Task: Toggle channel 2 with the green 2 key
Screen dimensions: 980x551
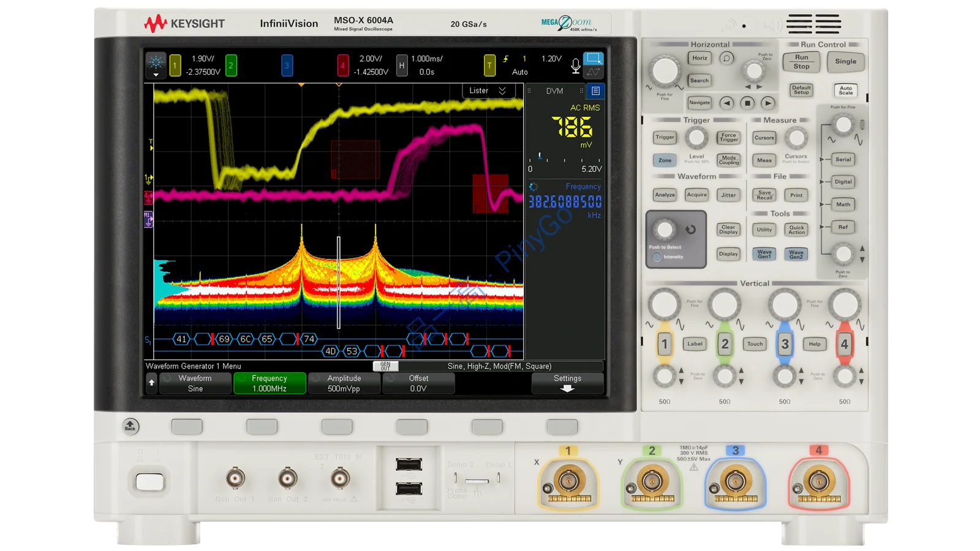Action: [725, 344]
